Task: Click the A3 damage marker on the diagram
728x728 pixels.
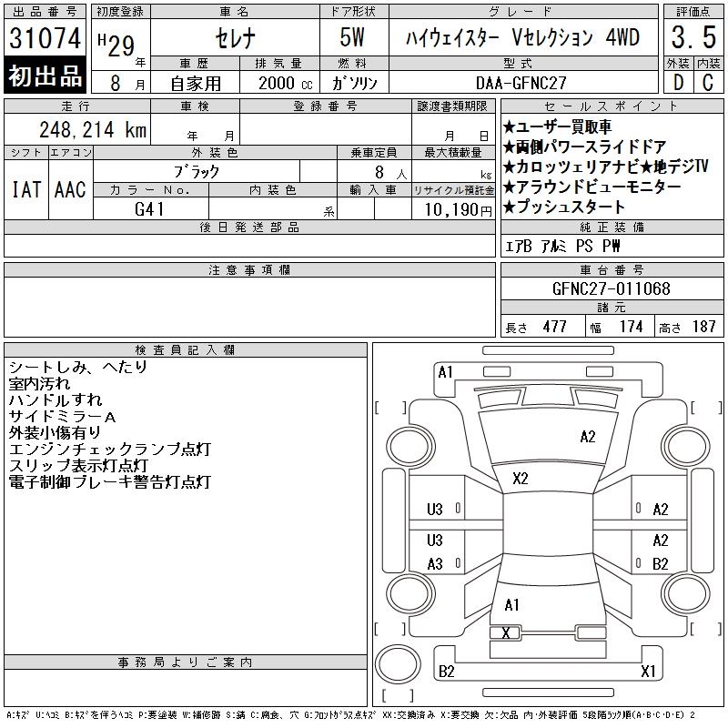Action: tap(435, 564)
